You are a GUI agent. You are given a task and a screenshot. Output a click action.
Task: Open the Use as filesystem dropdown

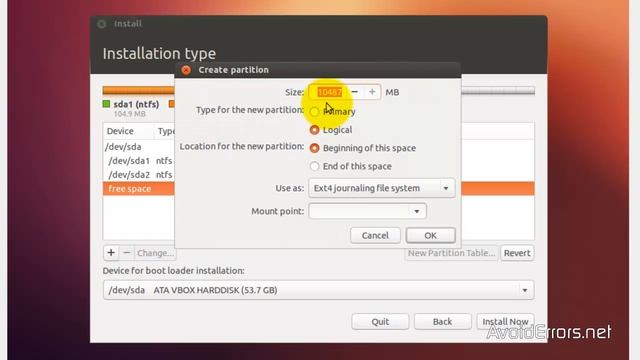[382, 188]
